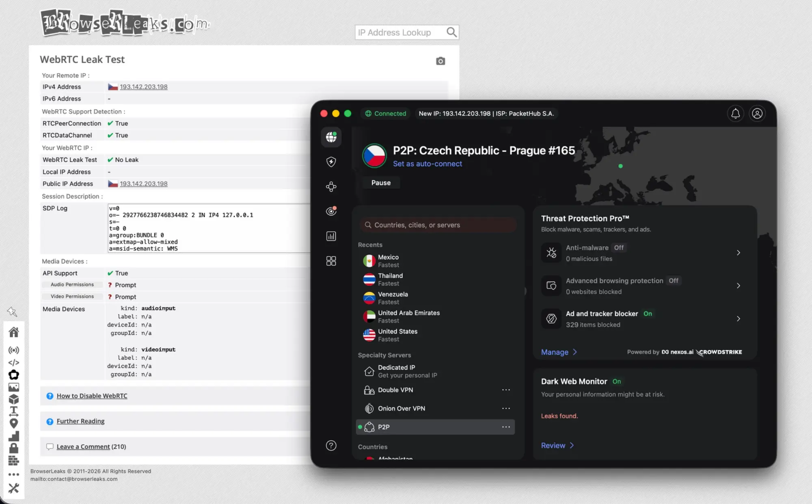812x504 pixels.
Task: Open BrowserLeaks home page icon
Action: click(14, 332)
